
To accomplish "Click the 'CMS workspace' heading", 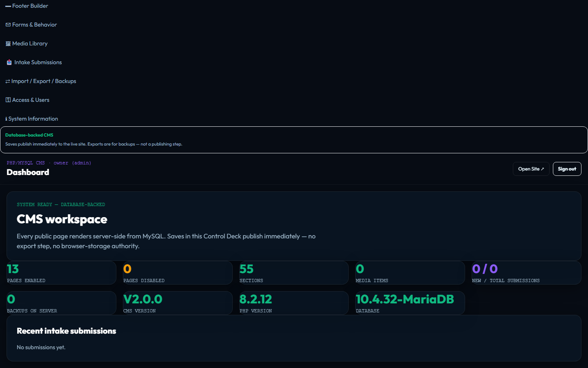I will pos(62,219).
